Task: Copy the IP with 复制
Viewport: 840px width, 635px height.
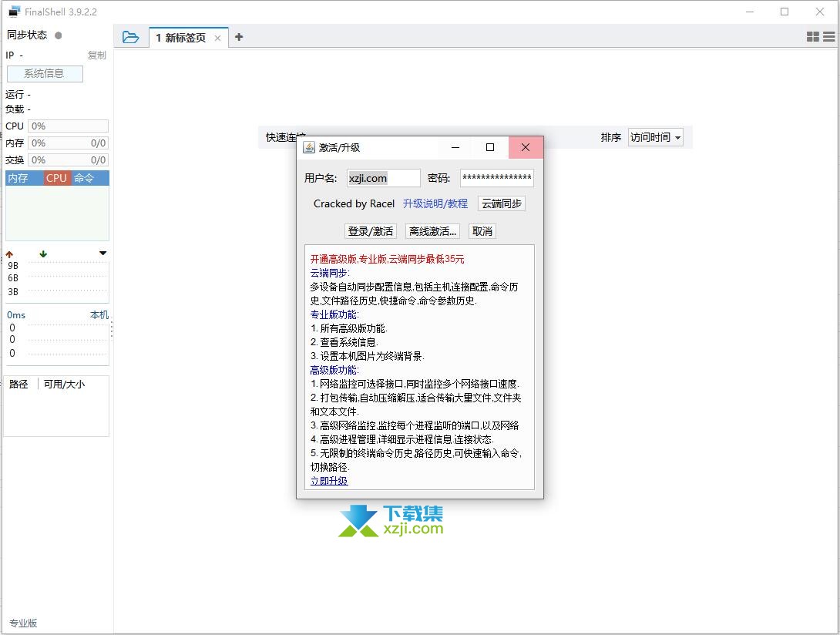Action: click(x=97, y=55)
